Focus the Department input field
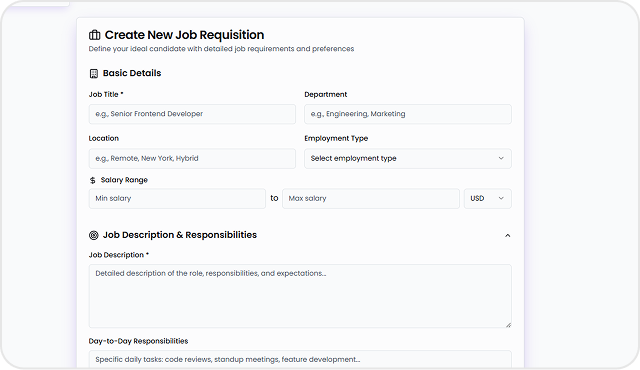 408,114
